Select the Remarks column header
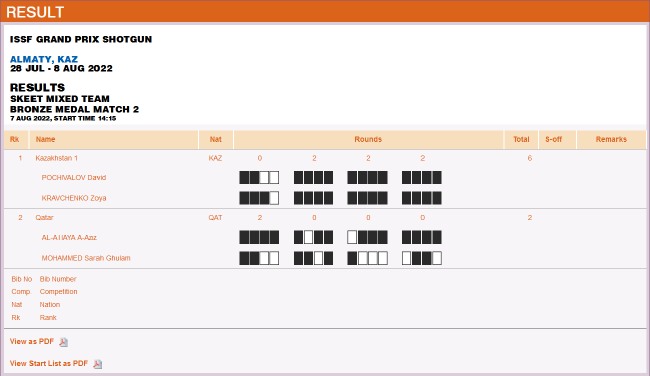The height and width of the screenshot is (376, 650). point(611,139)
